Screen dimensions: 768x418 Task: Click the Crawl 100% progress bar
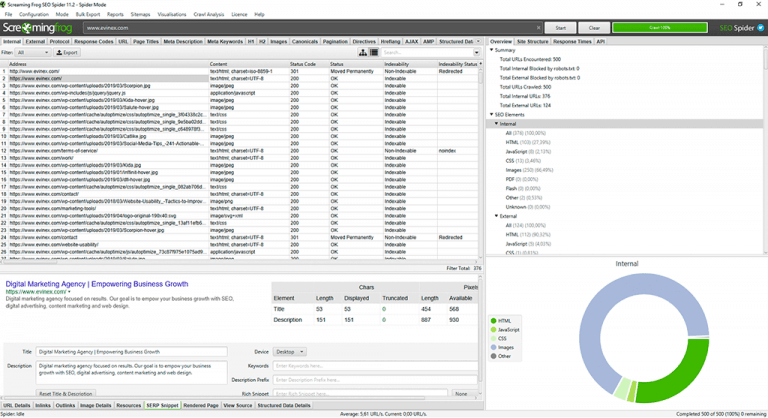point(660,28)
